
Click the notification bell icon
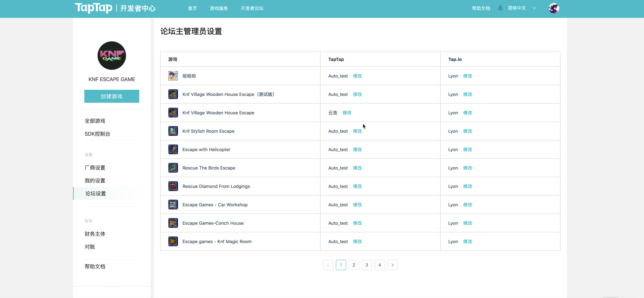click(x=500, y=8)
